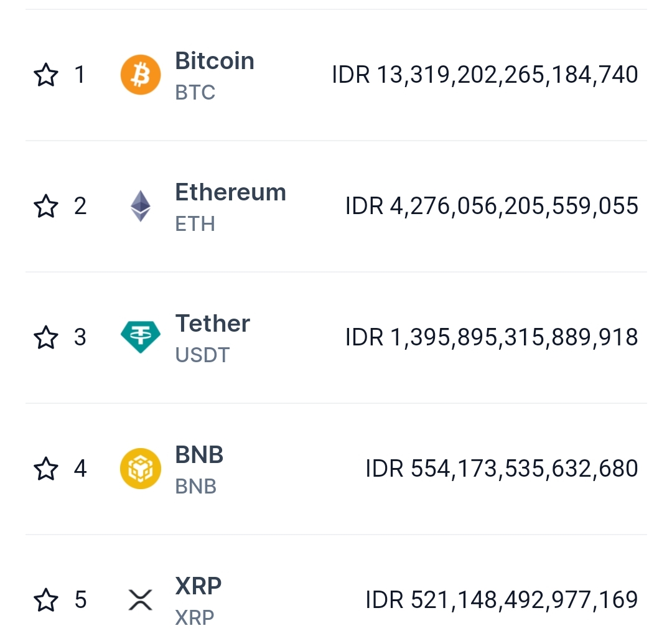Add BNB to favorites via star
The height and width of the screenshot is (641, 672).
click(x=45, y=469)
